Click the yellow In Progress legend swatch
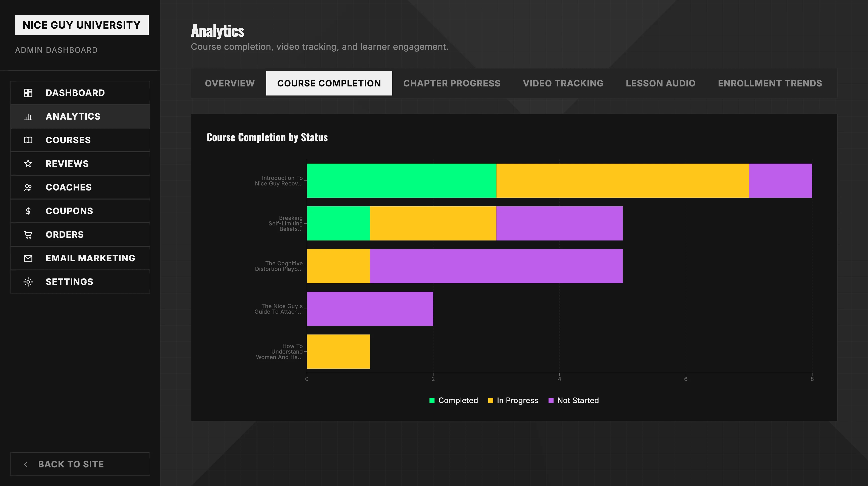This screenshot has height=486, width=868. pyautogui.click(x=491, y=401)
